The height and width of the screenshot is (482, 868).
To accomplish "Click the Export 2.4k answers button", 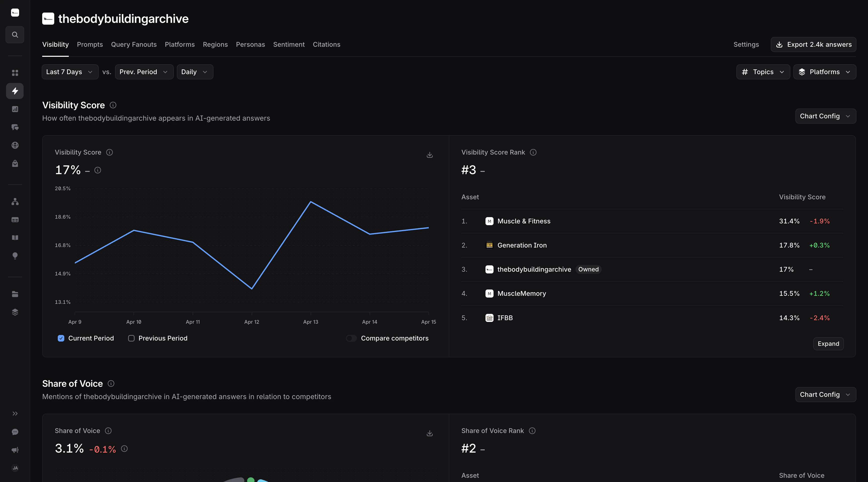I will coord(813,44).
